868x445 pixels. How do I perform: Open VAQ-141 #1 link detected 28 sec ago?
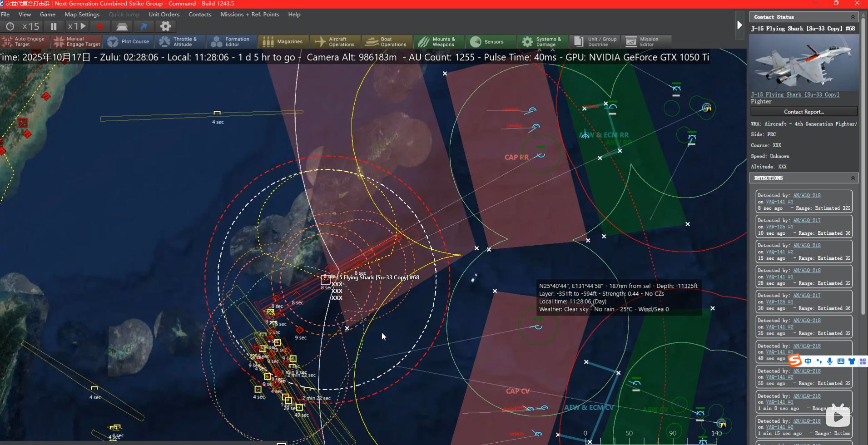pos(779,277)
